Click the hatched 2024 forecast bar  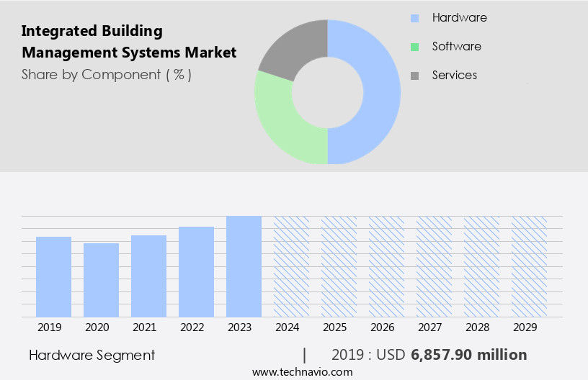(291, 266)
